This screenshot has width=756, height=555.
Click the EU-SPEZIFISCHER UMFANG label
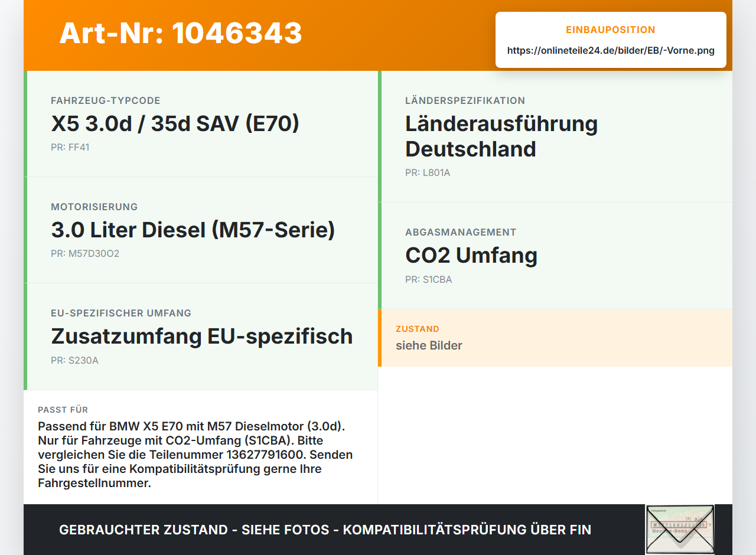121,313
